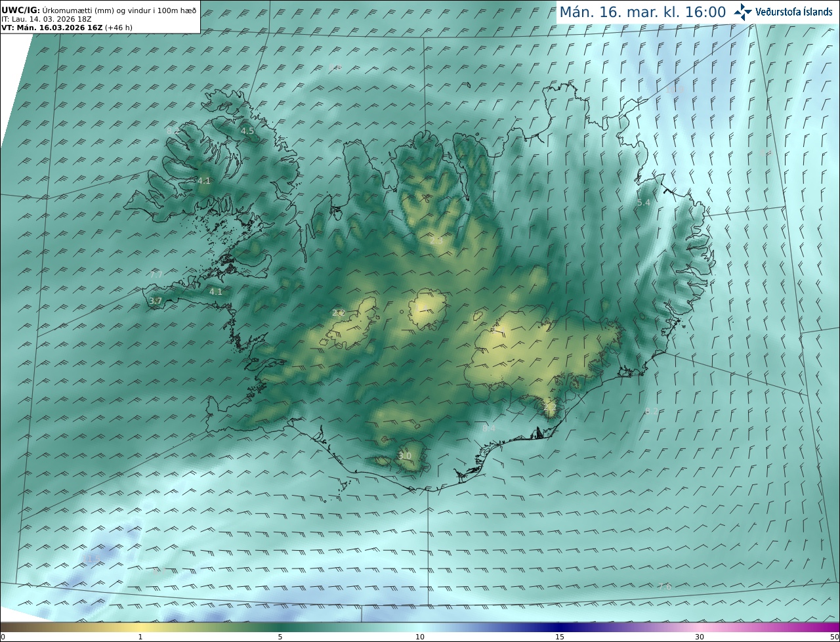The image size is (840, 642).
Task: Select the VT: Mán. 16.03.2026 16Z line
Action: 66,28
